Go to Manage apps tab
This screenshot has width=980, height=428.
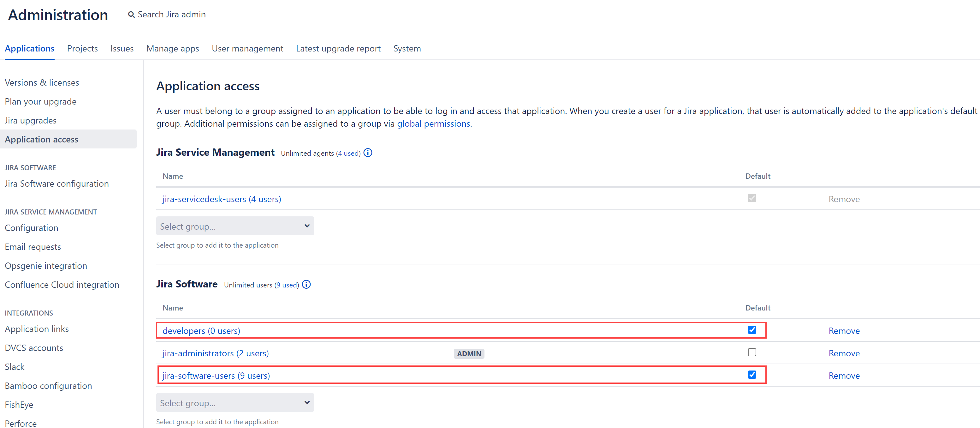point(173,48)
